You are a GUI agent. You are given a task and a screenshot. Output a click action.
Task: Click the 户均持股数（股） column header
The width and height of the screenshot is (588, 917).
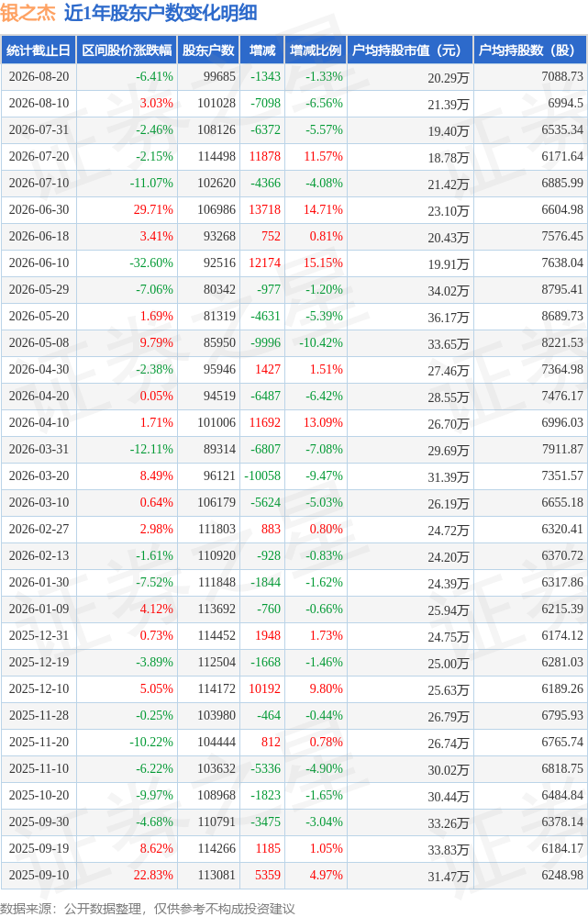pyautogui.click(x=530, y=50)
